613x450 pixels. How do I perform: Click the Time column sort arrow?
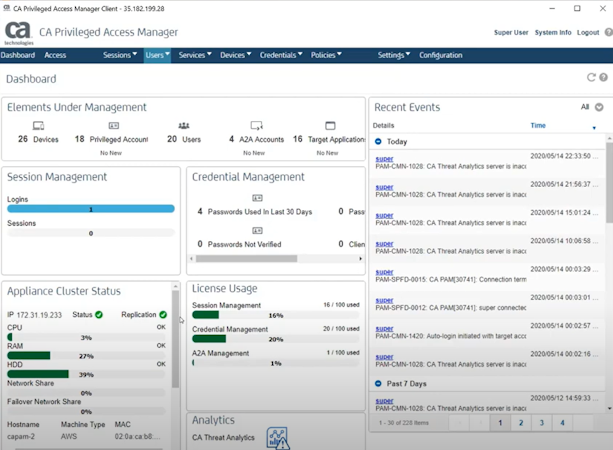point(594,128)
